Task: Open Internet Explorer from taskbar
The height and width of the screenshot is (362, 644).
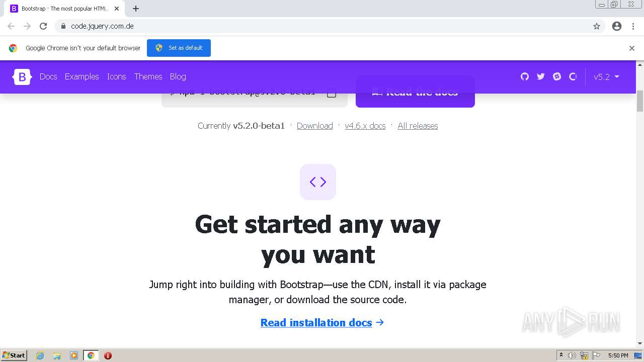Action: tap(40, 355)
